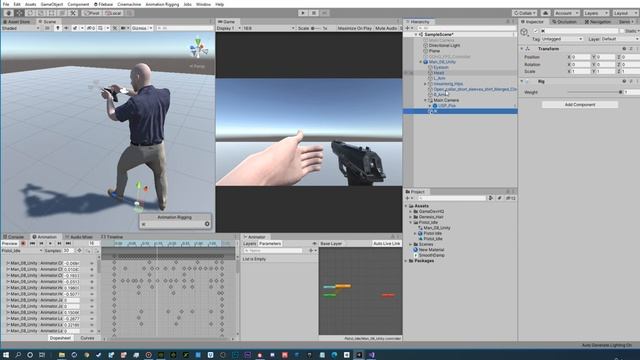Image resolution: width=640 pixels, height=360 pixels.
Task: Click cloud services icon in top toolbar
Action: pos(545,13)
